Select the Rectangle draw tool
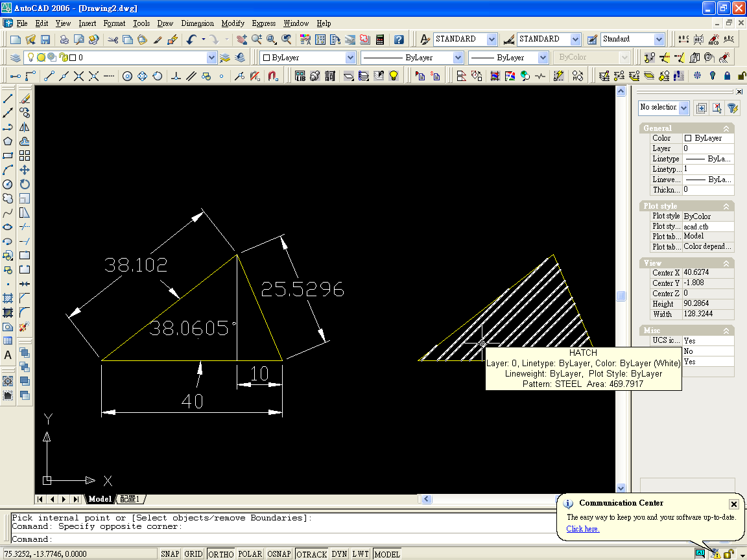The image size is (747, 560). point(8,156)
